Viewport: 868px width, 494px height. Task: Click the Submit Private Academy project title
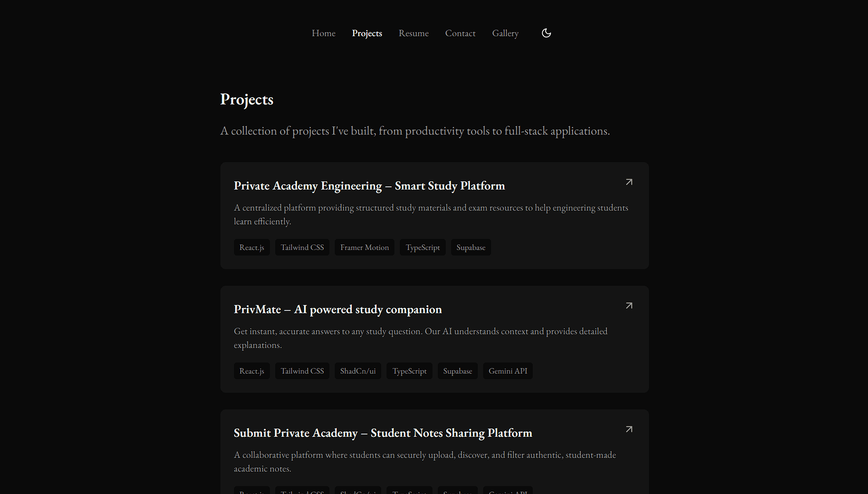383,433
